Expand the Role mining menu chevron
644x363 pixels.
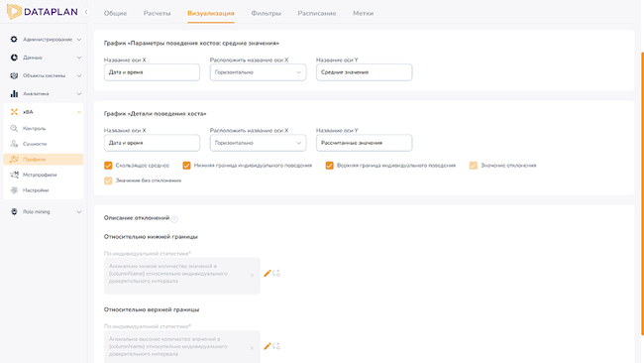[x=79, y=211]
